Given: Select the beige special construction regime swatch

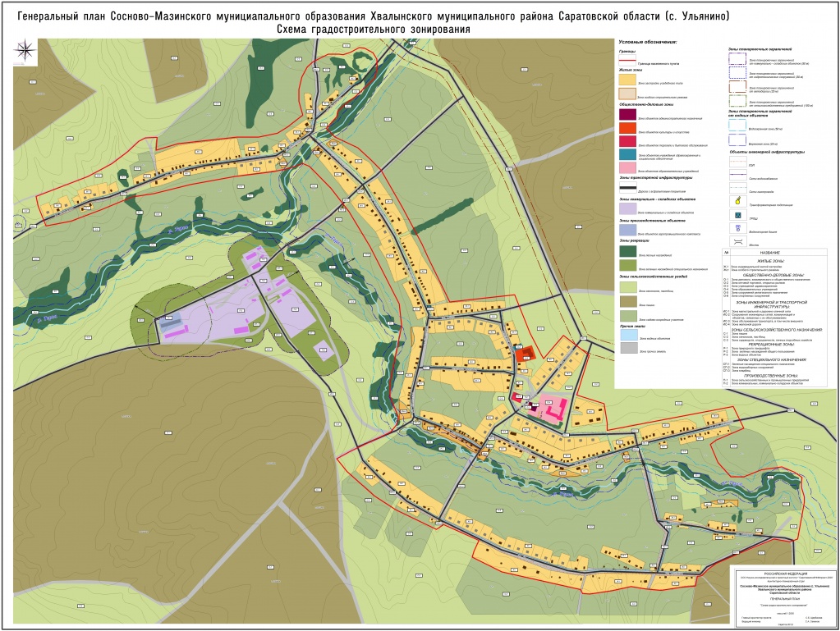Looking at the screenshot, I should [x=628, y=94].
